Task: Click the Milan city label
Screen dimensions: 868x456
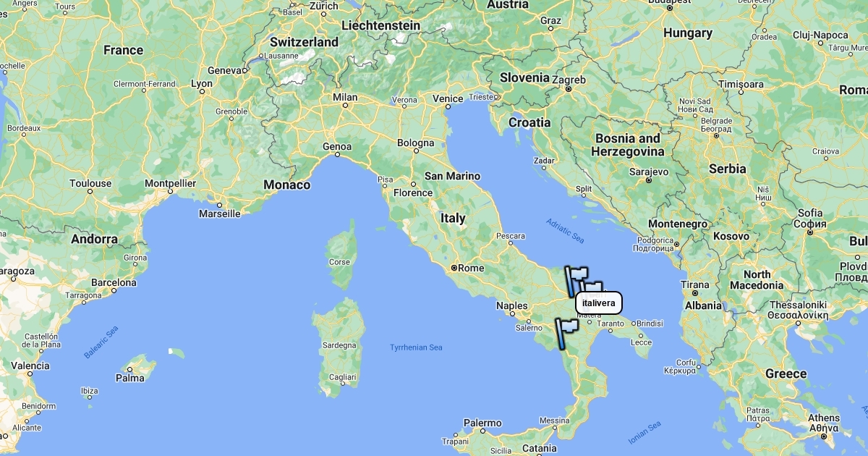Action: coord(345,97)
